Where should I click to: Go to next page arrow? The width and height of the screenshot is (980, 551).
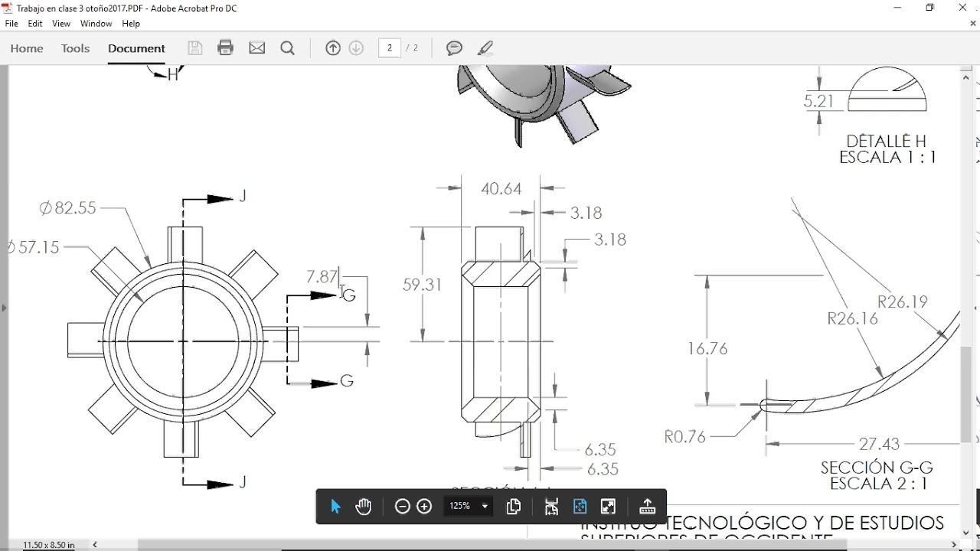coord(356,48)
